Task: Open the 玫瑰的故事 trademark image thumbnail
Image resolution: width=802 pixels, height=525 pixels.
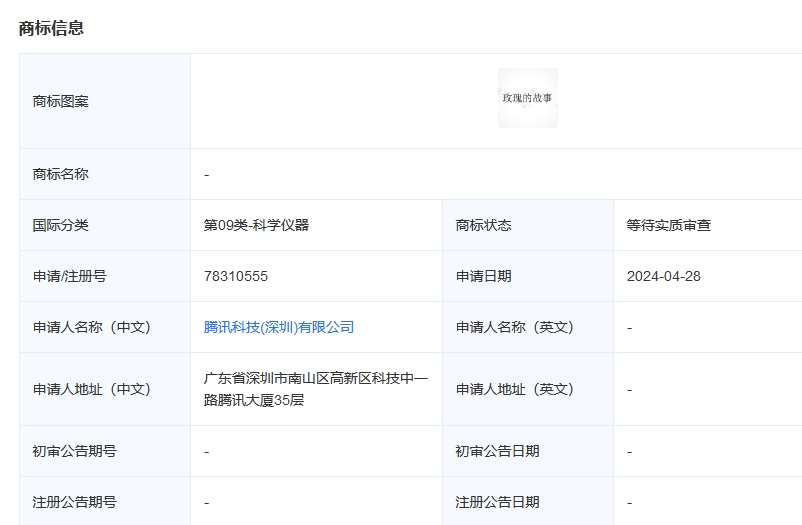Action: point(528,98)
